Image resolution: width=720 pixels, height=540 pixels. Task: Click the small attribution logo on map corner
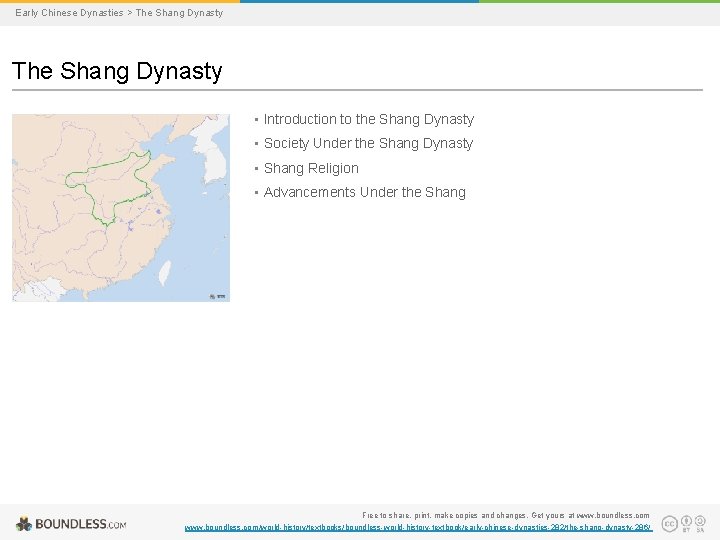point(218,297)
